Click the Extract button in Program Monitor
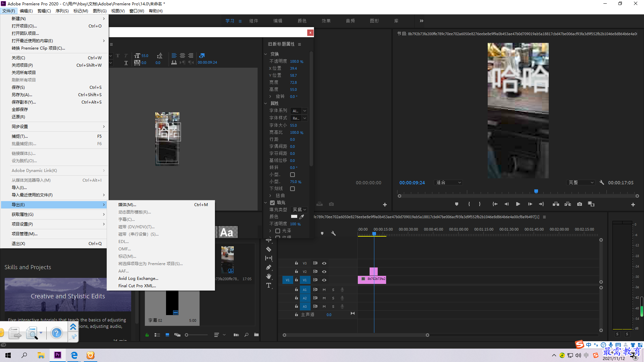 point(568,204)
